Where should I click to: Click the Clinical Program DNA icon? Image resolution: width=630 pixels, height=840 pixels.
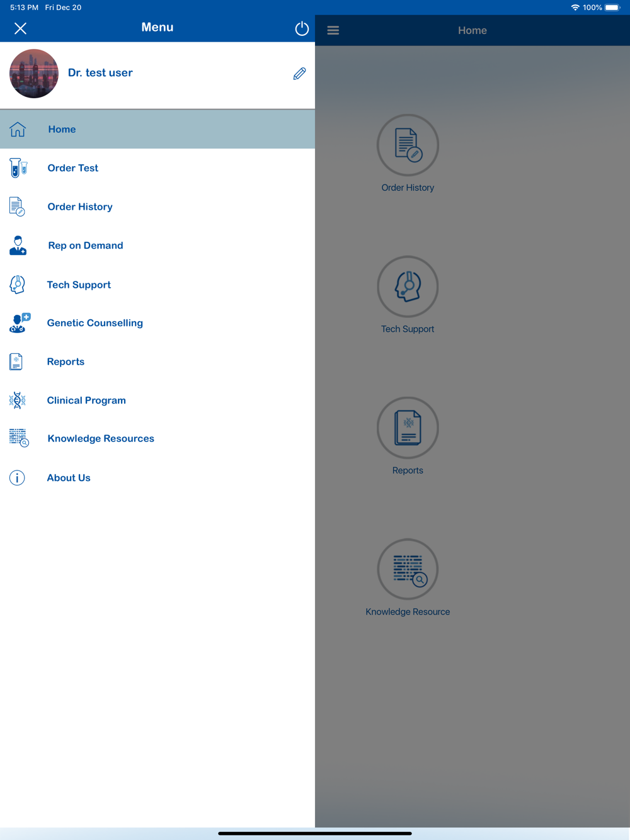pos(18,400)
